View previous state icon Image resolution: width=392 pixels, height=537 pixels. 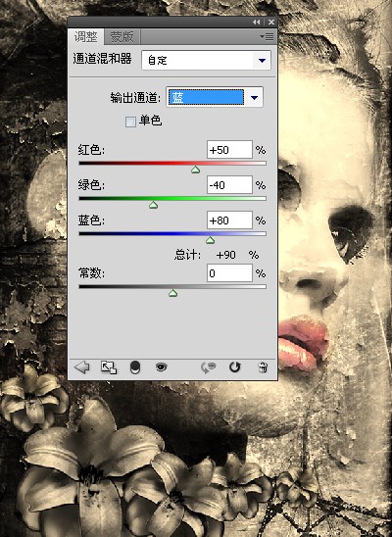208,367
